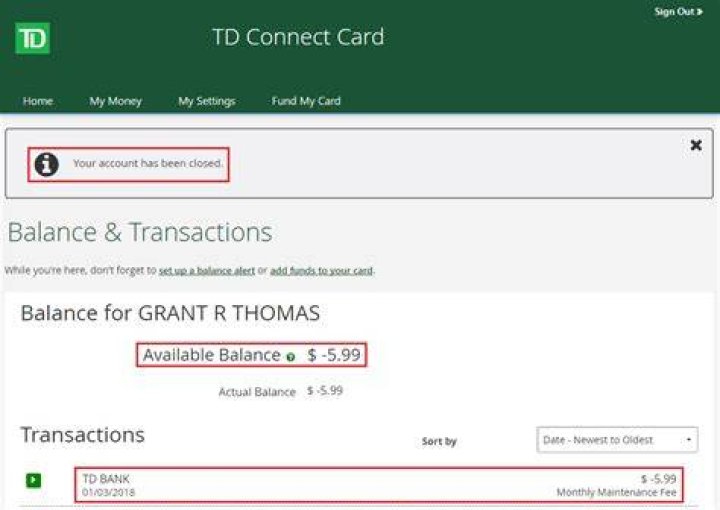The height and width of the screenshot is (510, 720).
Task: Click the Balance & Transactions heading
Action: click(x=140, y=232)
